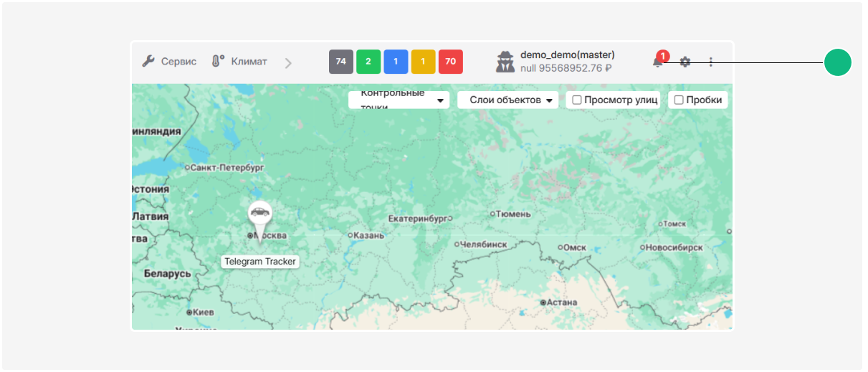This screenshot has width=868, height=372.
Task: Click the gray 74 status counter
Action: 341,62
